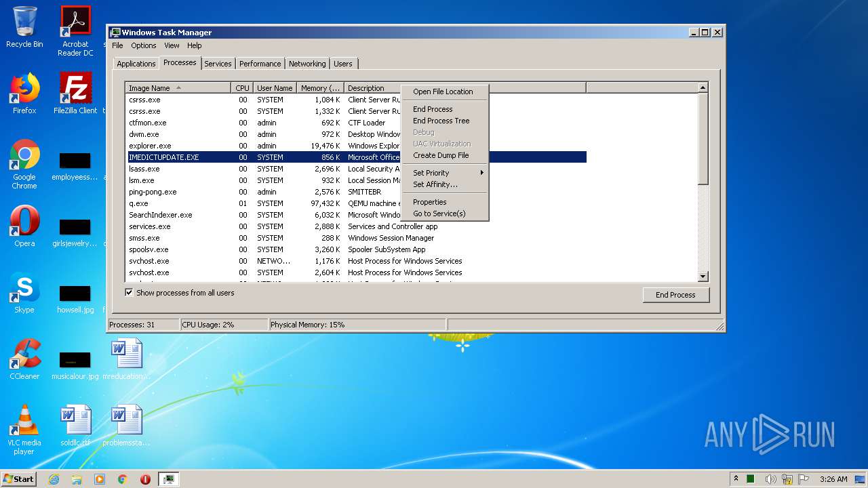
Task: Choose Open File Location in context menu
Action: click(x=445, y=91)
